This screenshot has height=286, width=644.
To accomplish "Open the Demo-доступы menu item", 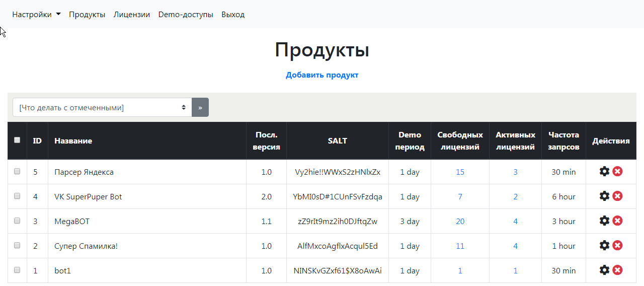I will 186,15.
